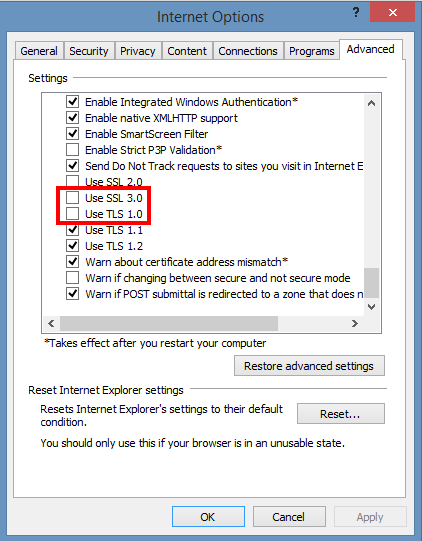Click the help question mark icon
This screenshot has height=541, width=422.
tap(356, 13)
